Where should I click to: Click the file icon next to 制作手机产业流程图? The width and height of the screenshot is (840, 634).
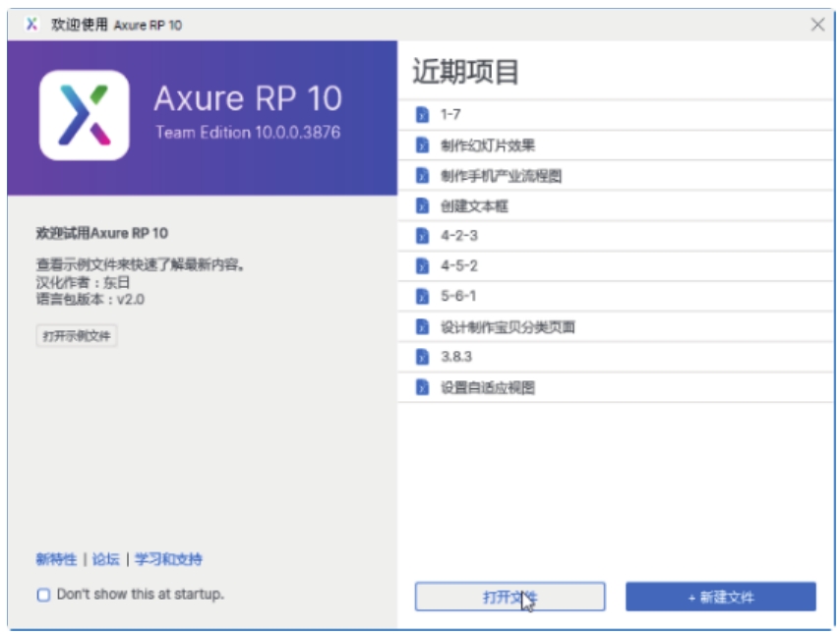click(422, 176)
